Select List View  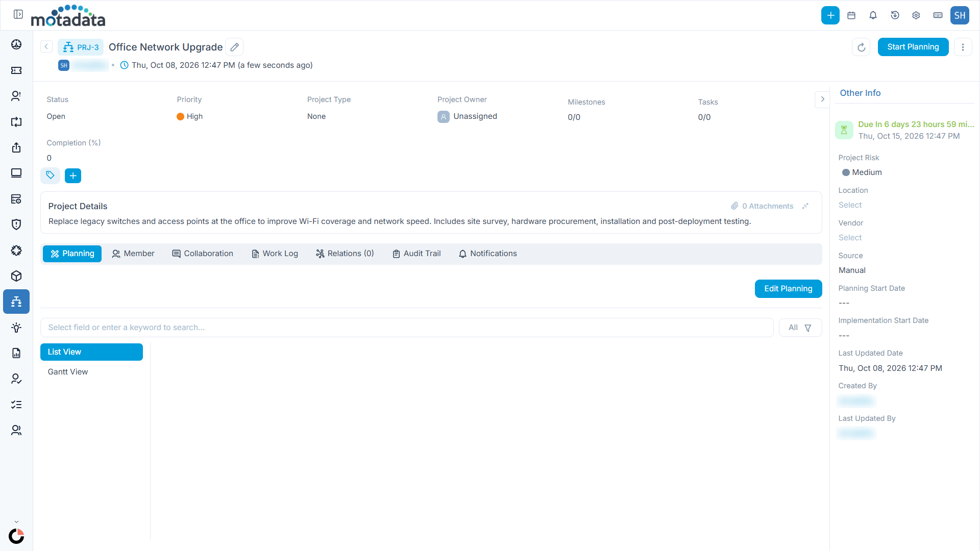(x=91, y=352)
